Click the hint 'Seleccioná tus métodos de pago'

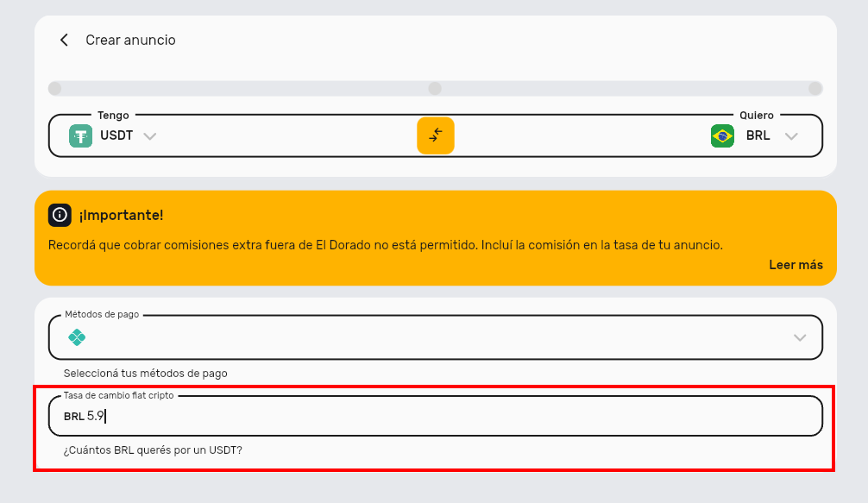click(146, 374)
